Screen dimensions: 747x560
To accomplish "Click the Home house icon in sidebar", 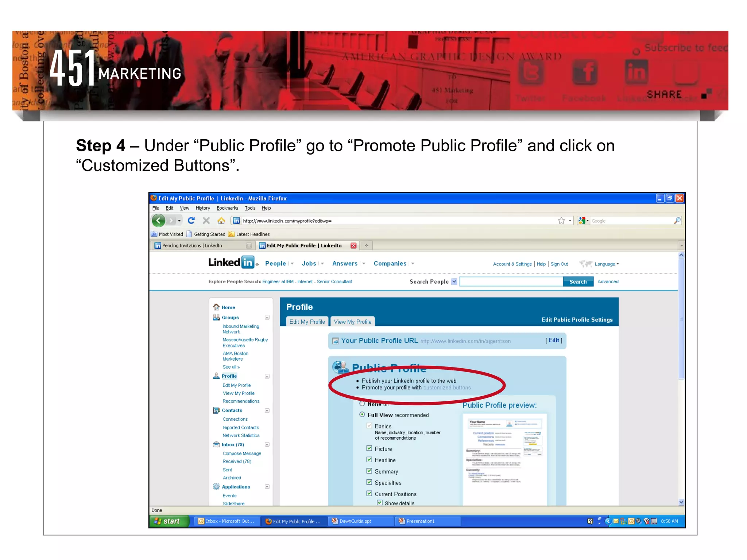I will 216,307.
